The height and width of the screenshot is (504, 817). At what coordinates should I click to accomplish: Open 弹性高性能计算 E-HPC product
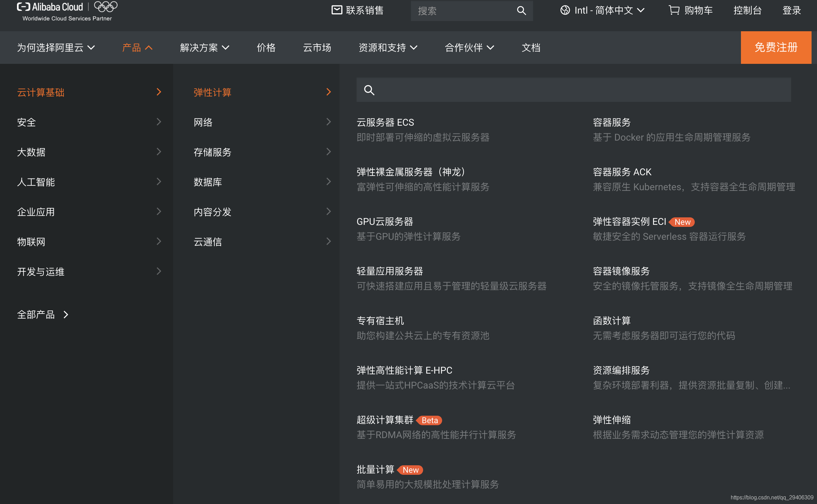click(404, 370)
